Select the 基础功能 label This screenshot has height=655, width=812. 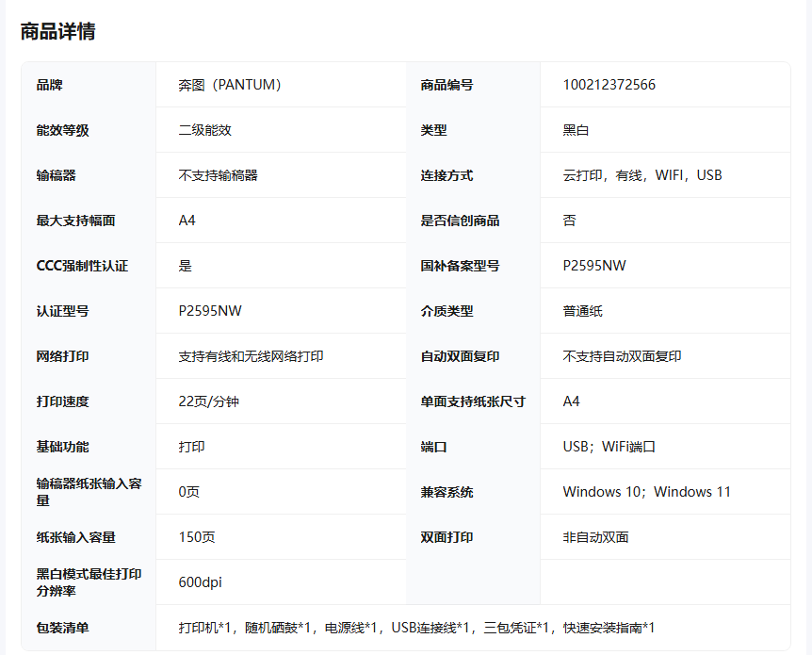tap(63, 447)
